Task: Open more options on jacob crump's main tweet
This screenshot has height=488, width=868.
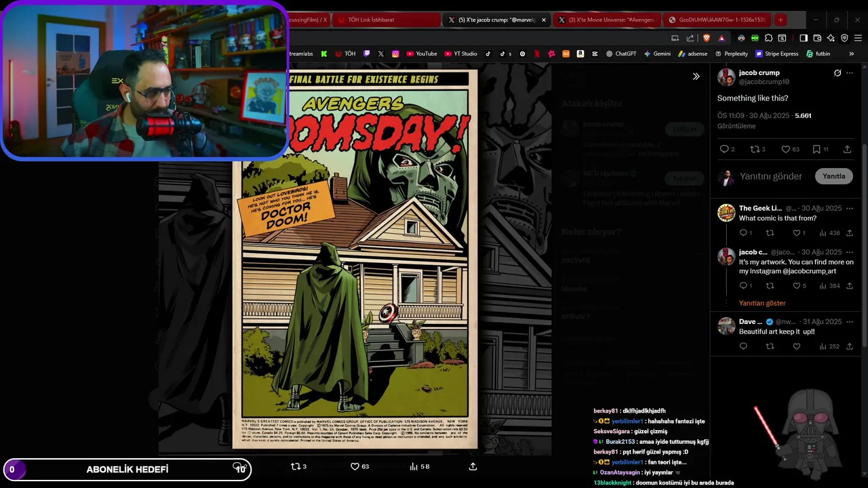Action: click(x=850, y=73)
